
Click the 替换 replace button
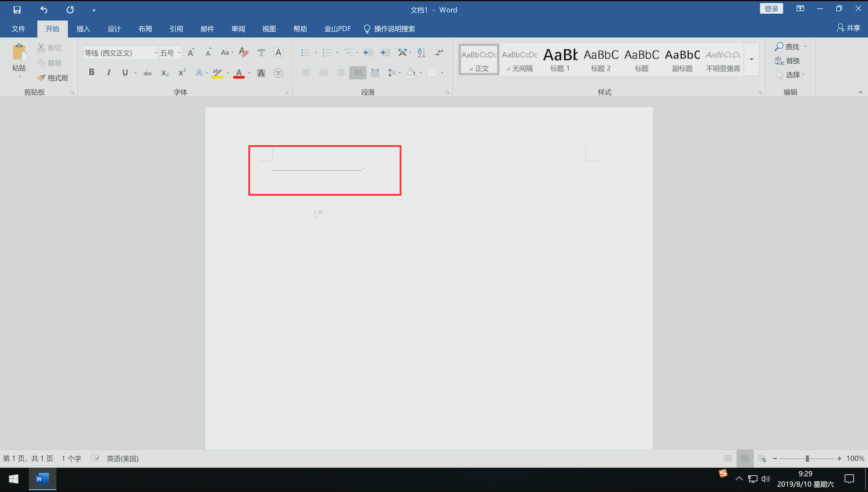click(x=788, y=61)
